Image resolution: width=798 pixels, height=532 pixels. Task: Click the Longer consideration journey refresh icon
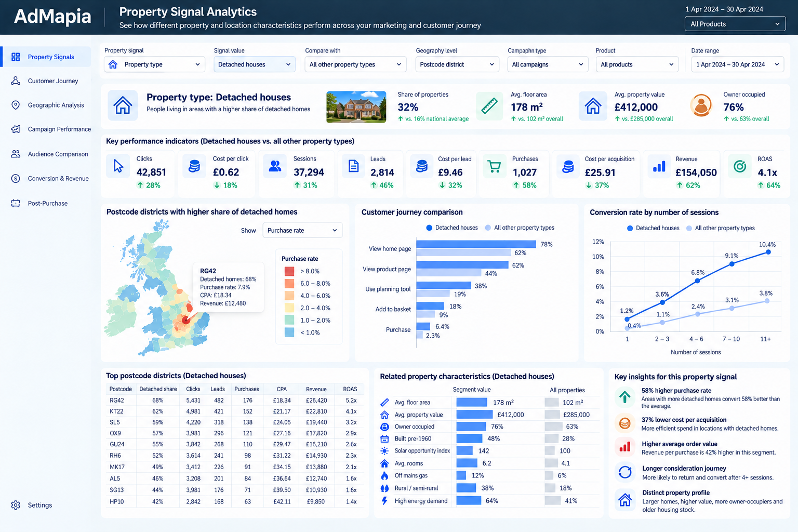(625, 472)
